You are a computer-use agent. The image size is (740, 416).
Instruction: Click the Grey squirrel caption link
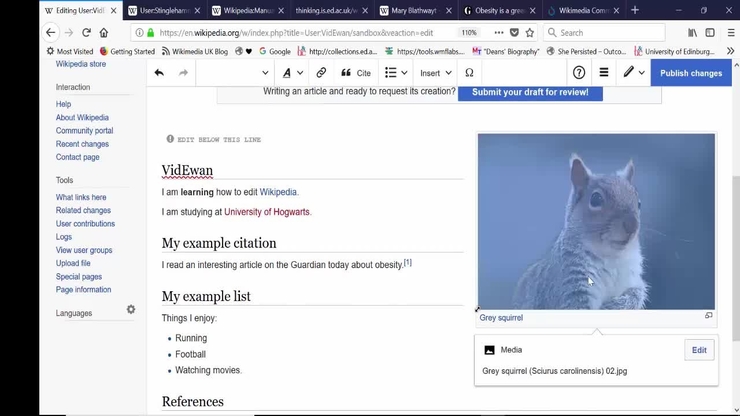pos(501,318)
